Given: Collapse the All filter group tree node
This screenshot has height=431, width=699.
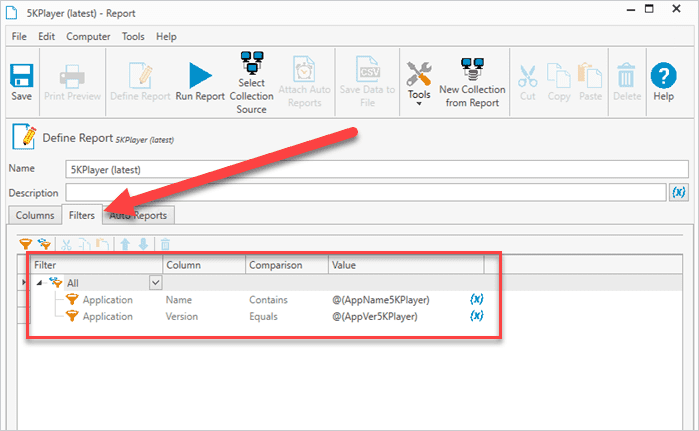Looking at the screenshot, I should (x=39, y=283).
